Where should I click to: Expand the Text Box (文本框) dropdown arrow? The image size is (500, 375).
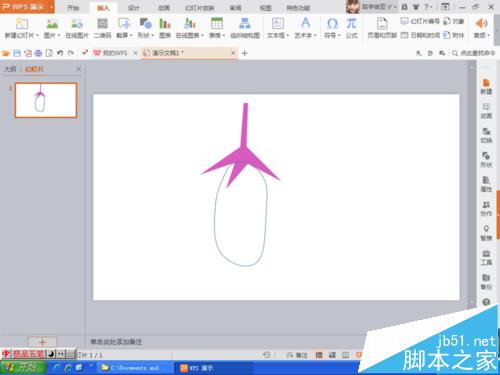(287, 35)
